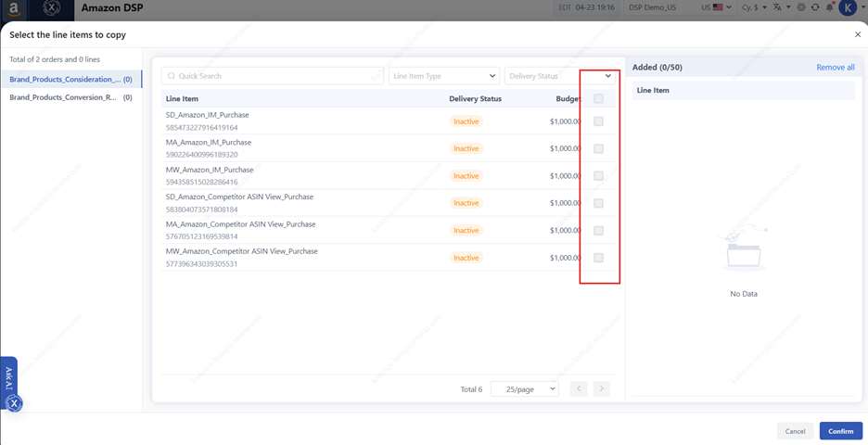Click the Confirm button
Image resolution: width=868 pixels, height=445 pixels.
tap(841, 431)
